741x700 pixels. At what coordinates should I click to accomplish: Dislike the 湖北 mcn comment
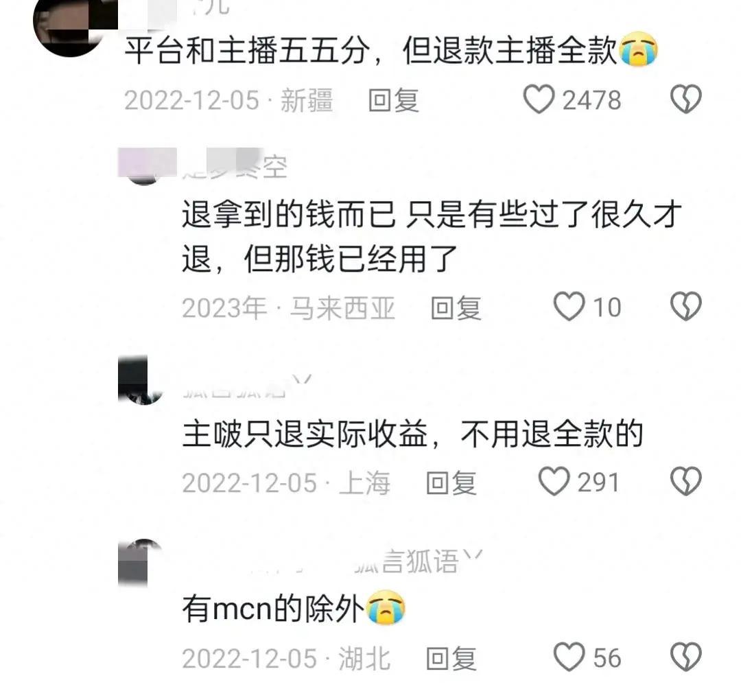[x=685, y=657]
